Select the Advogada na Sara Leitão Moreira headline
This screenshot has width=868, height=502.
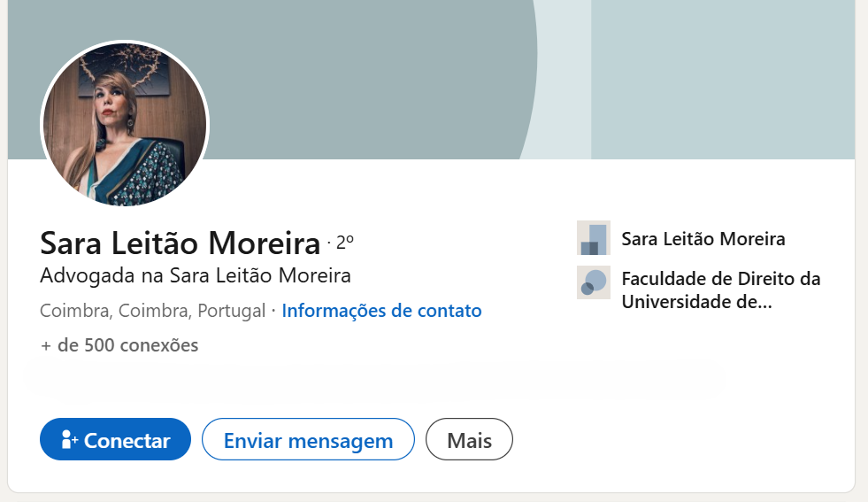click(196, 276)
